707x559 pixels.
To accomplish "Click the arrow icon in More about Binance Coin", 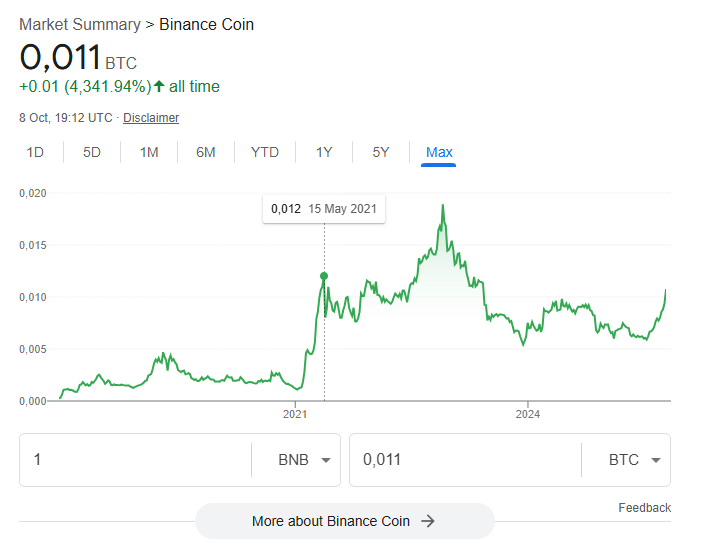I will (428, 521).
